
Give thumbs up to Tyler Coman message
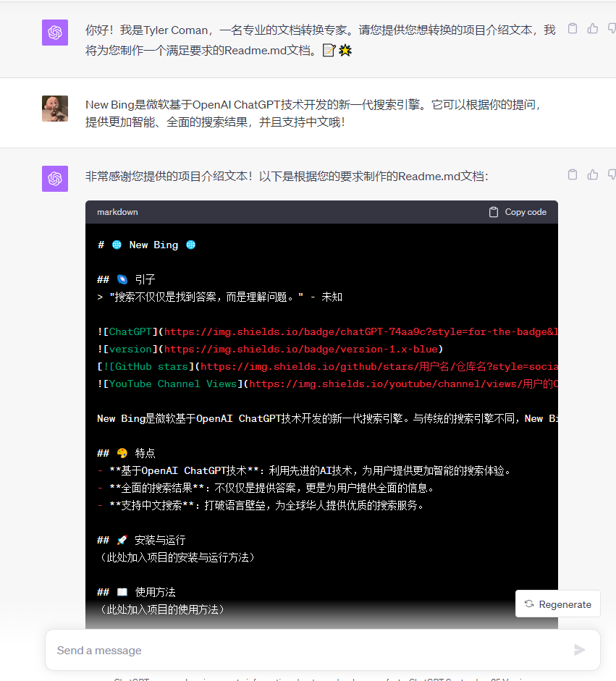pos(593,29)
